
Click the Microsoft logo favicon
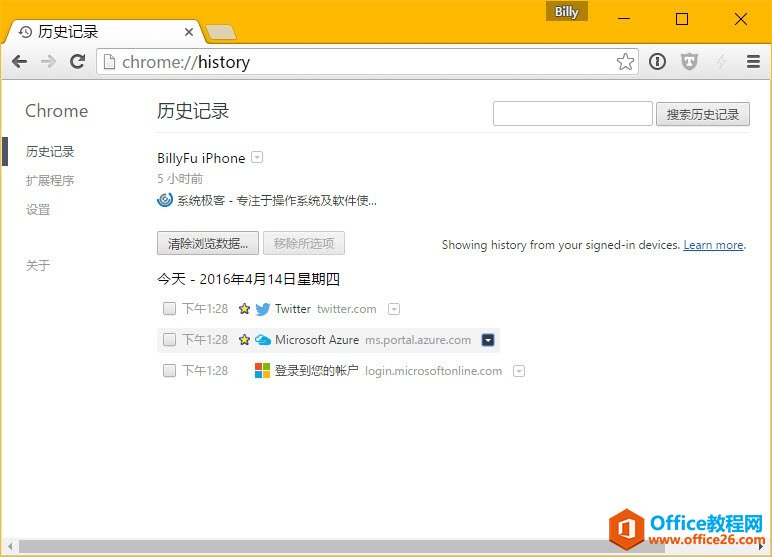(x=262, y=370)
